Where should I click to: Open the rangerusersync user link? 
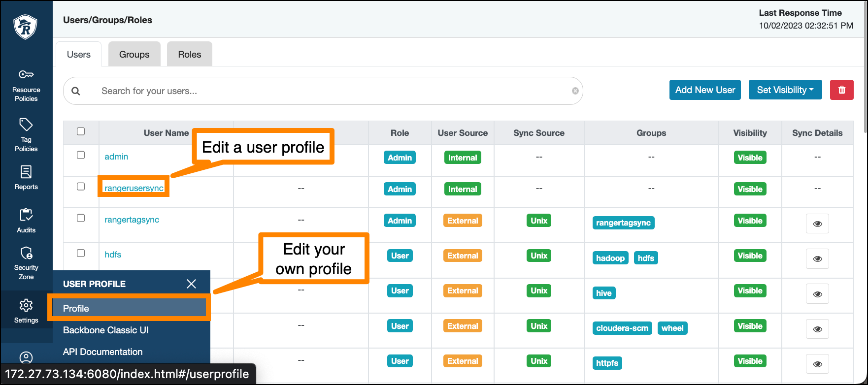(134, 188)
